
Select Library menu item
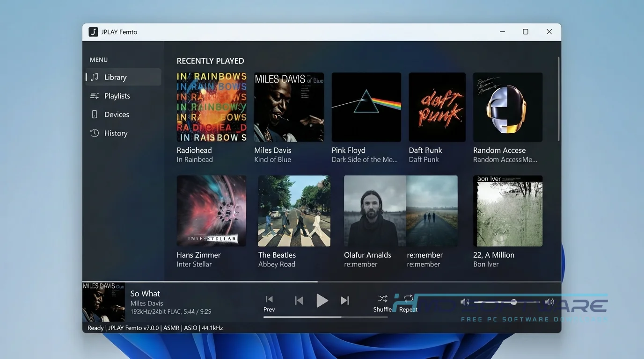[x=124, y=77]
